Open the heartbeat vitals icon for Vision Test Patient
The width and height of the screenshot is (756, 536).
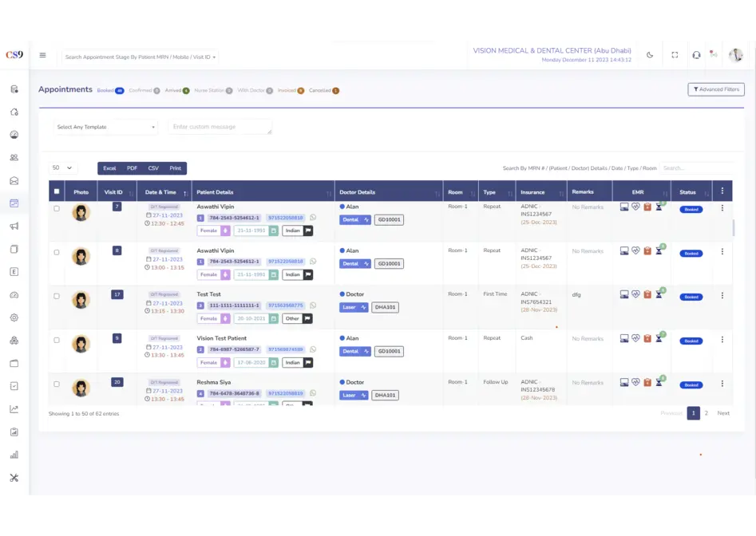(635, 339)
